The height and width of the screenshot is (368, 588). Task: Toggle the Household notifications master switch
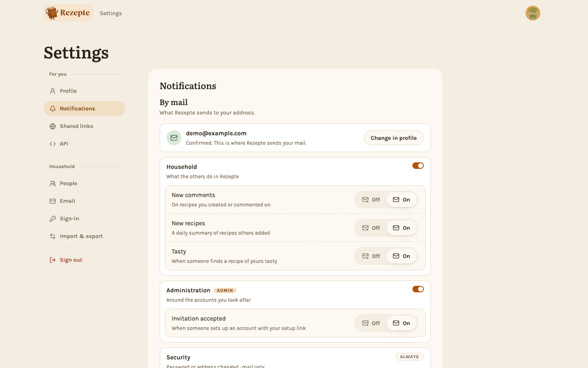[418, 166]
